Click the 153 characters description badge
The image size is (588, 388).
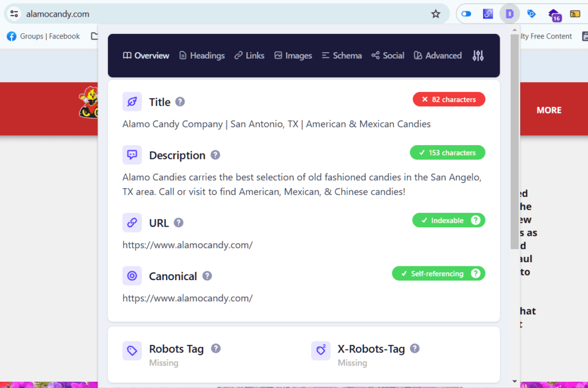point(447,153)
